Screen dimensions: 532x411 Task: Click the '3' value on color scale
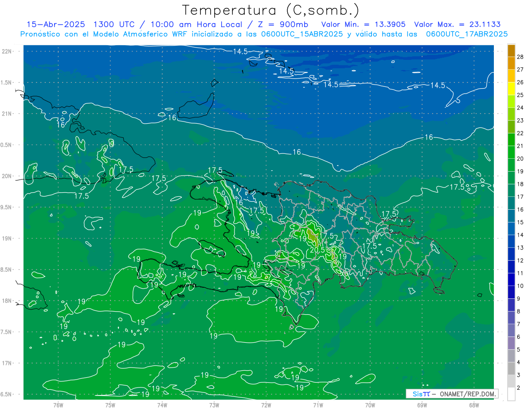coord(519,375)
